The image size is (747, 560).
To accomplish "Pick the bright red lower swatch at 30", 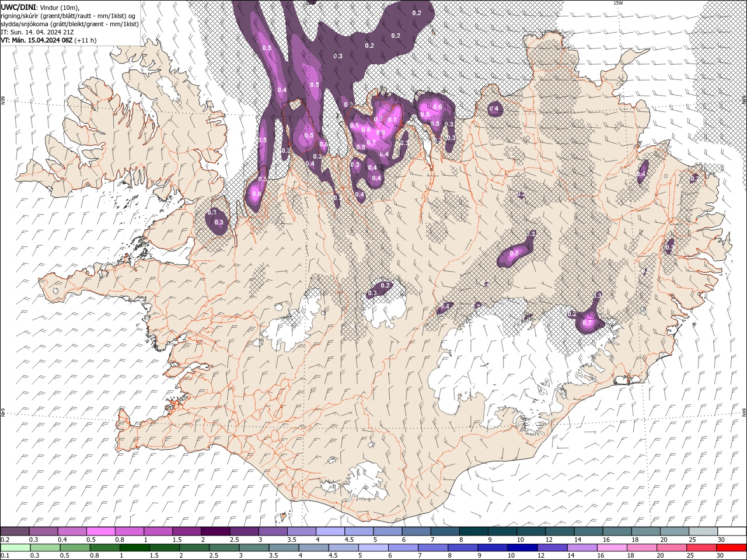I will point(731,548).
